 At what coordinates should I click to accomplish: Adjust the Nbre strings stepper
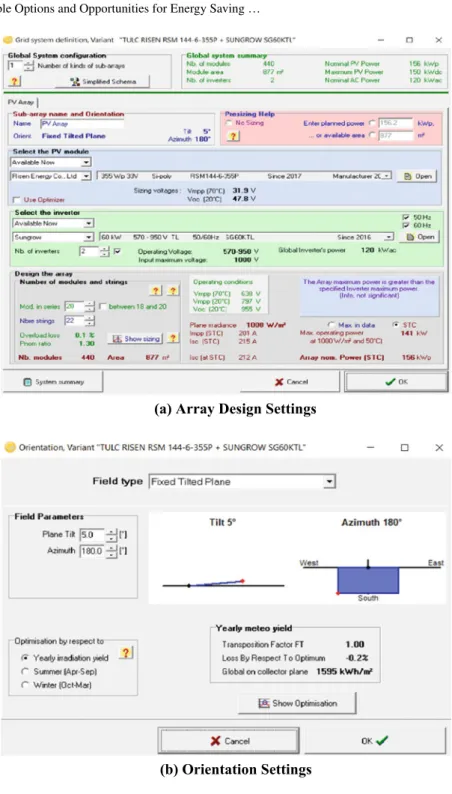click(90, 321)
